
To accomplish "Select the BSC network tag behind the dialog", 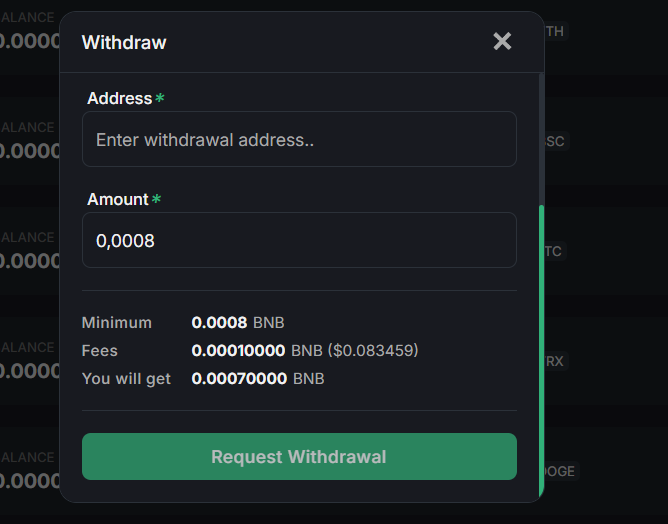I will pos(554,141).
